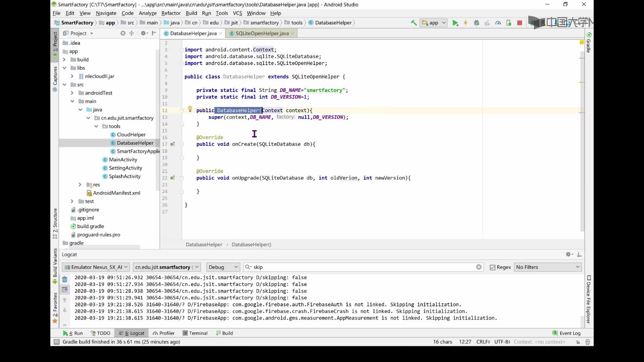Click override gutter marker on line 22
The width and height of the screenshot is (644, 362).
point(172,178)
